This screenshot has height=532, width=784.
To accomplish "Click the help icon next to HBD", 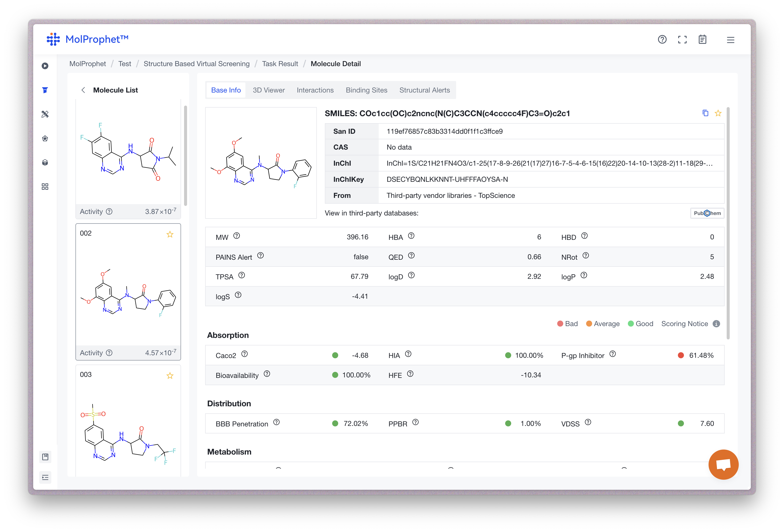I will coord(585,236).
